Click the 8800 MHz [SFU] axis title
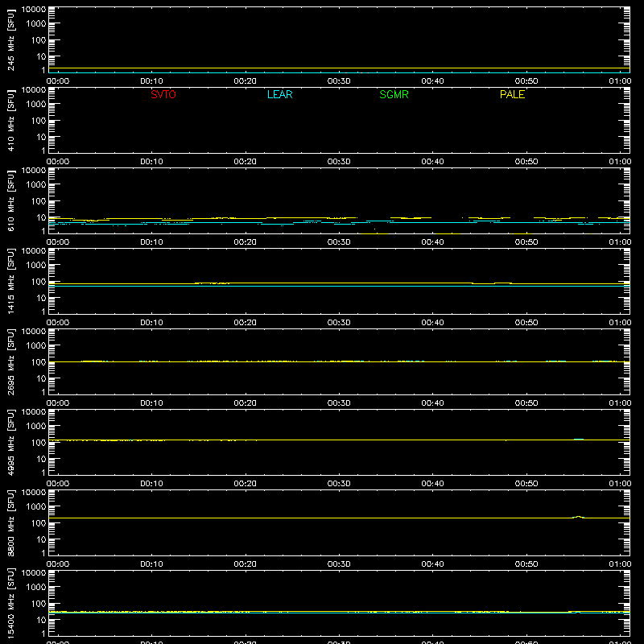This screenshot has height=644, width=644. [x=10, y=522]
